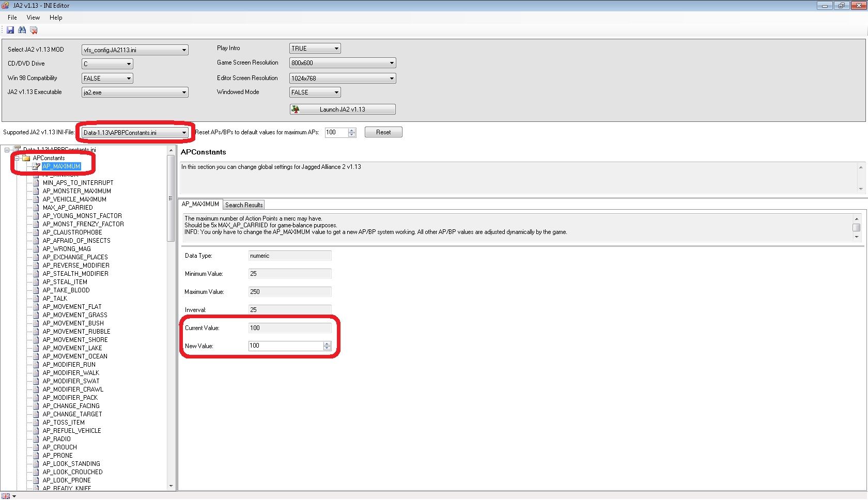Screen dimensions: 868x500
Task: Click the Reset button
Action: [x=383, y=132]
